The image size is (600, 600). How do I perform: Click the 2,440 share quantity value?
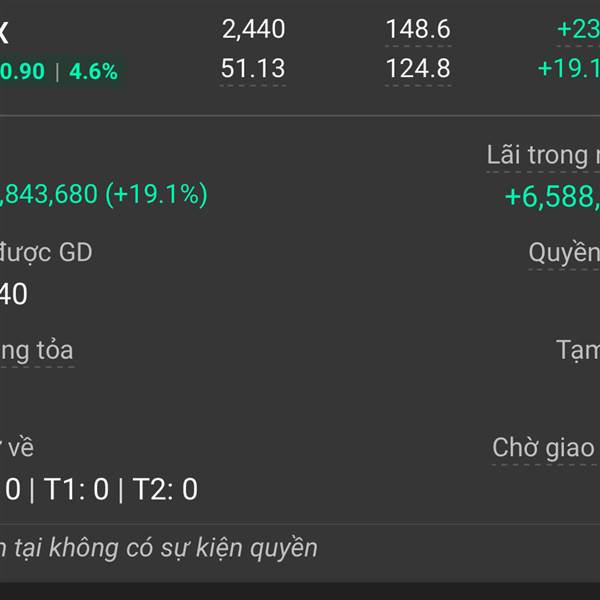click(x=253, y=29)
